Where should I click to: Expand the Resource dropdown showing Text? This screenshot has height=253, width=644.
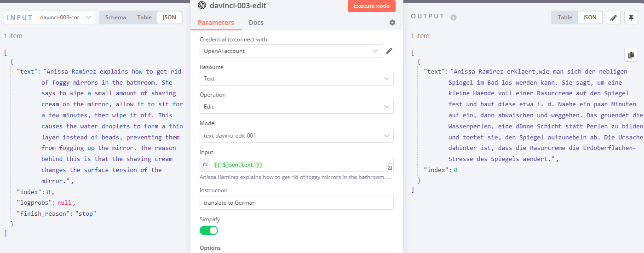pyautogui.click(x=296, y=79)
